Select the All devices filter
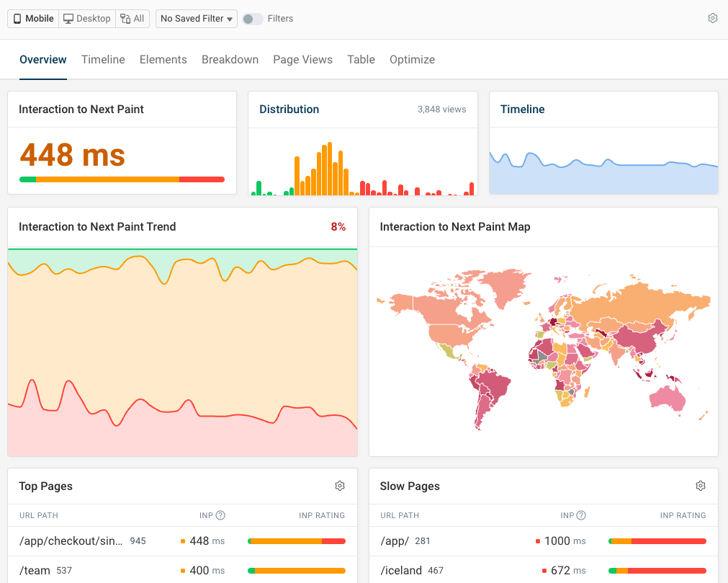This screenshot has height=583, width=728. coord(132,19)
